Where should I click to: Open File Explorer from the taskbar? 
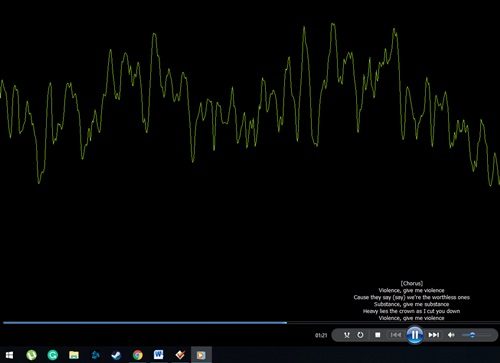(x=74, y=355)
